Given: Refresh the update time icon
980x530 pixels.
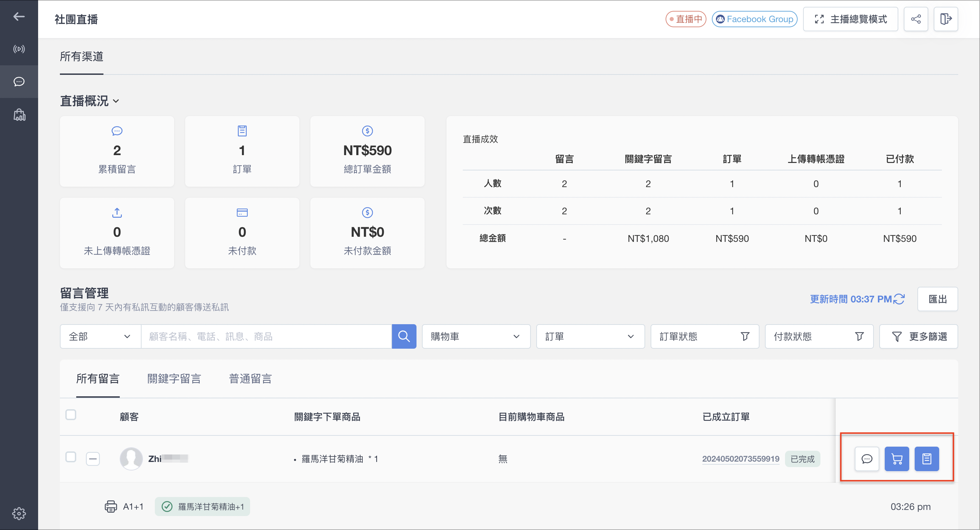Looking at the screenshot, I should click(899, 299).
